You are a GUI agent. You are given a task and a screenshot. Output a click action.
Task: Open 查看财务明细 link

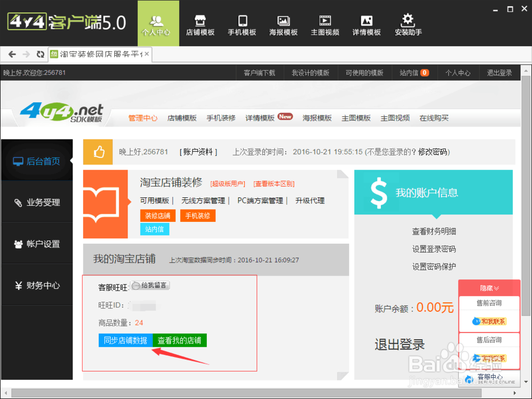[x=434, y=231]
